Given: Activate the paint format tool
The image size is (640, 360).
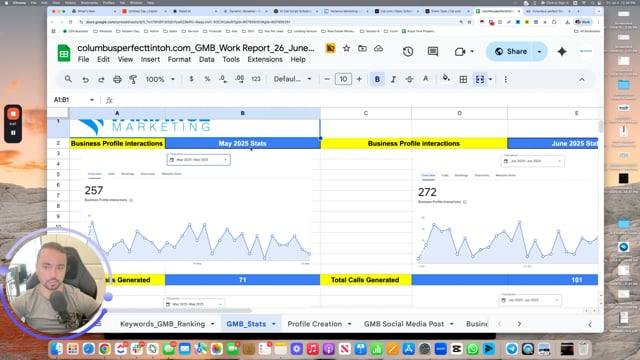Looking at the screenshot, I should click(133, 80).
